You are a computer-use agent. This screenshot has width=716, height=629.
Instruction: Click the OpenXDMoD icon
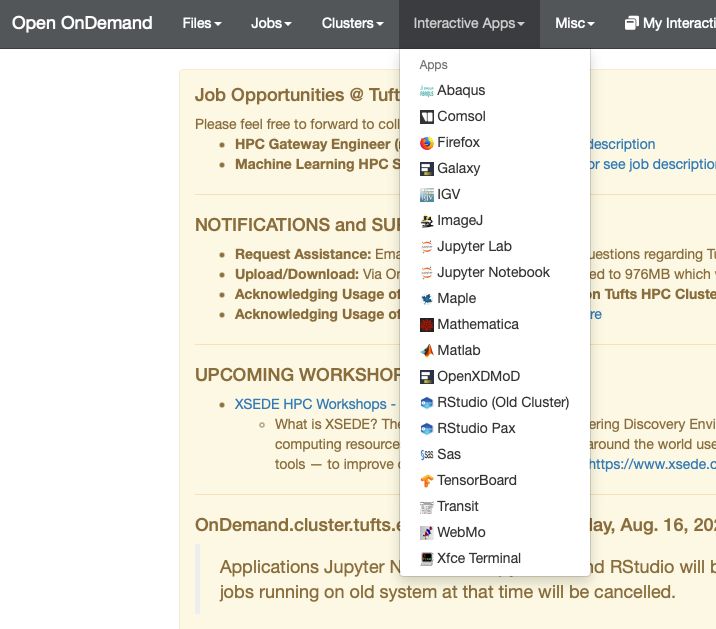[426, 377]
